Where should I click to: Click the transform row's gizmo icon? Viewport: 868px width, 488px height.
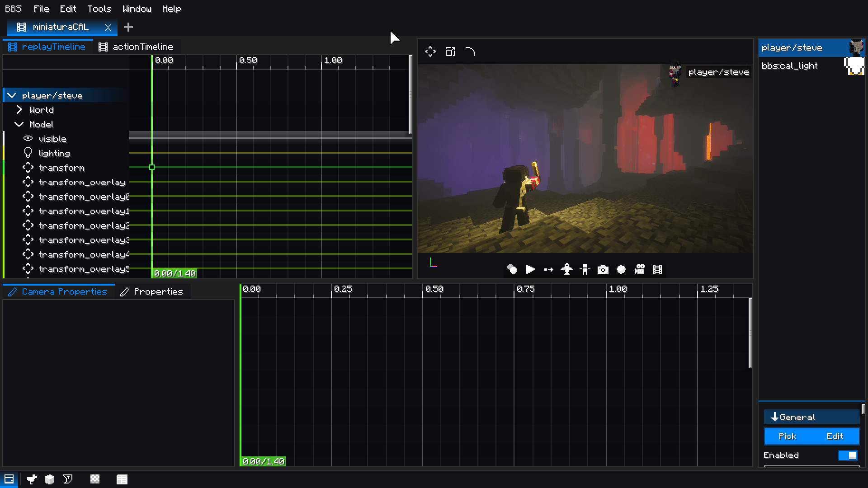(28, 168)
